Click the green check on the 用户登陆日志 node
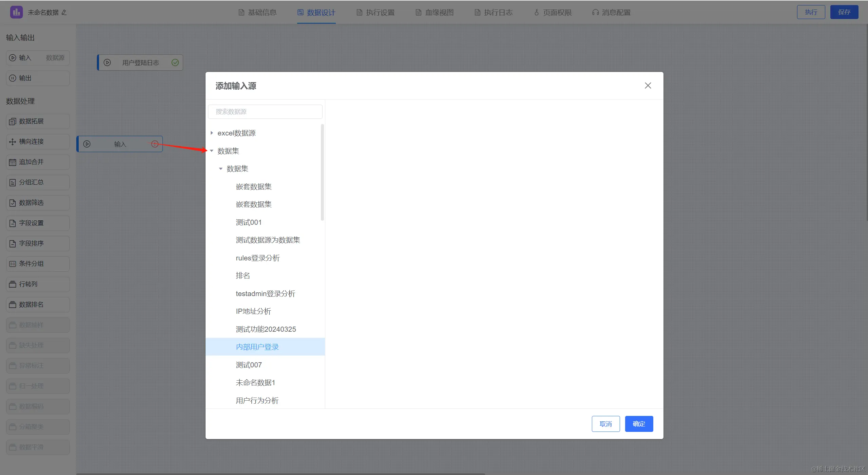 tap(175, 62)
